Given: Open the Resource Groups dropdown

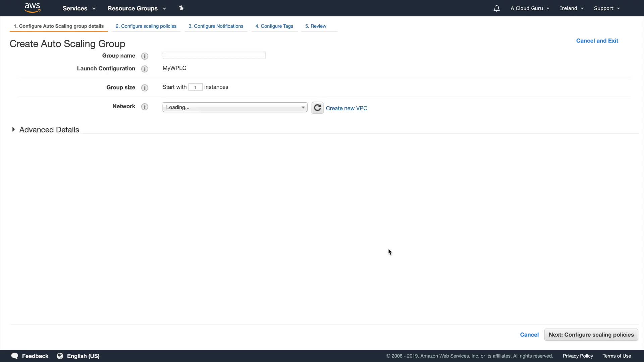Looking at the screenshot, I should coord(137,8).
